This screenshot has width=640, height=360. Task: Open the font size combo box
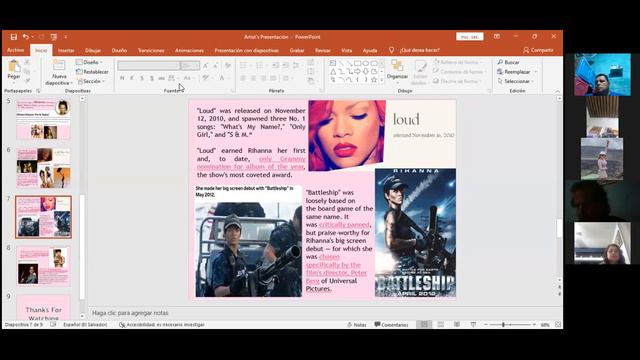click(x=190, y=65)
